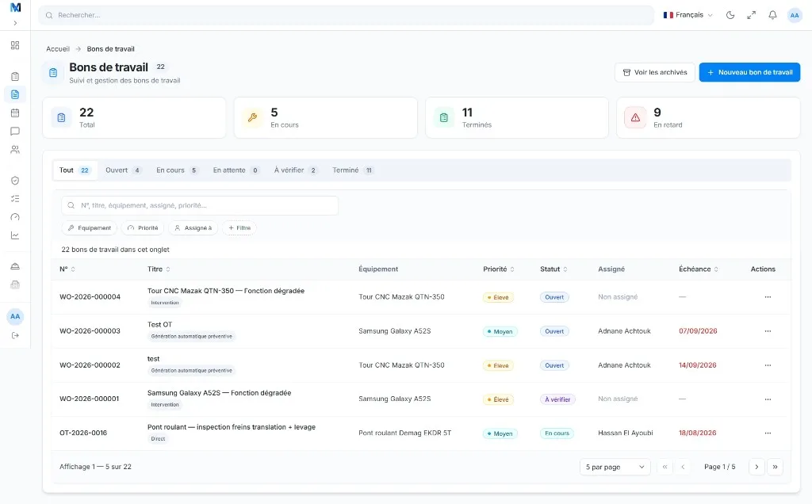Image resolution: width=812 pixels, height=504 pixels.
Task: Open actions menu for WO-2026-000001
Action: pyautogui.click(x=768, y=399)
